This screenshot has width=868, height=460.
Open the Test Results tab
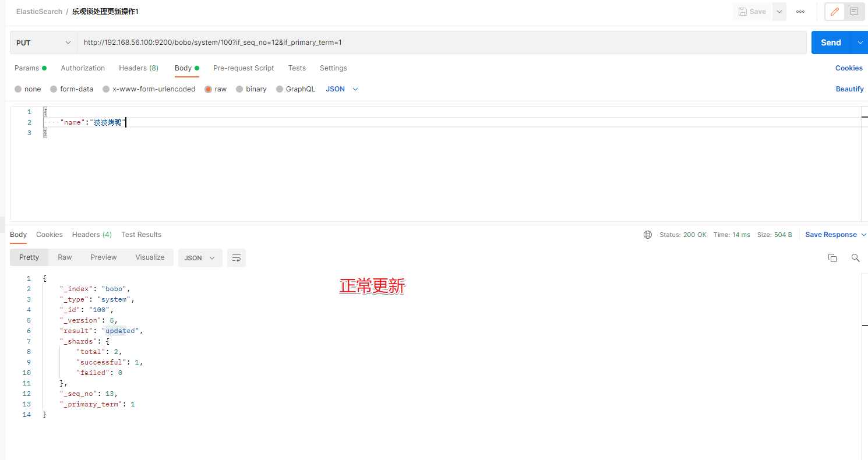141,235
